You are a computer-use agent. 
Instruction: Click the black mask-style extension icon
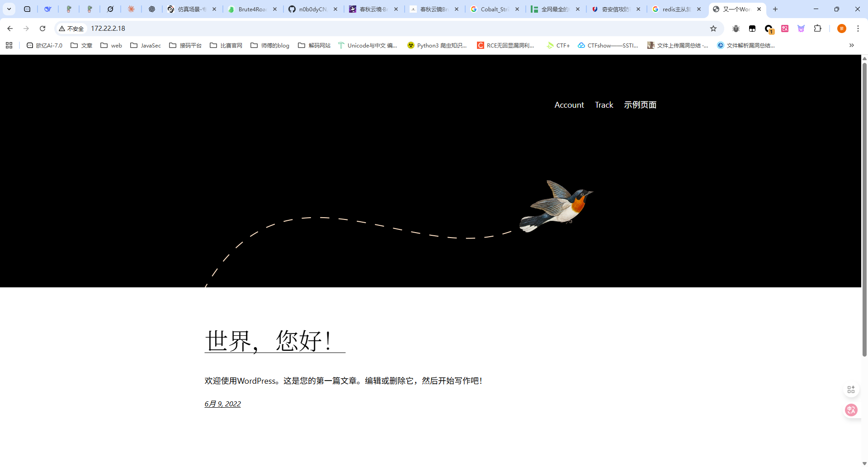tap(752, 28)
